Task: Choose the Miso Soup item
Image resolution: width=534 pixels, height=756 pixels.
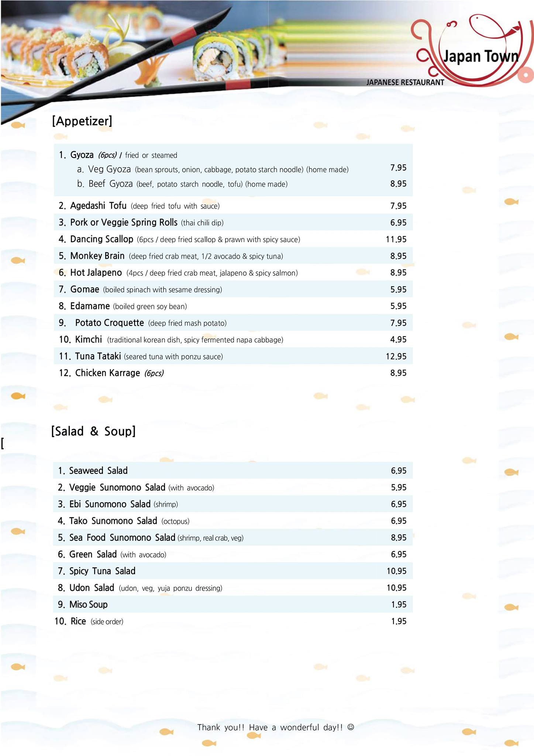Action: [88, 605]
